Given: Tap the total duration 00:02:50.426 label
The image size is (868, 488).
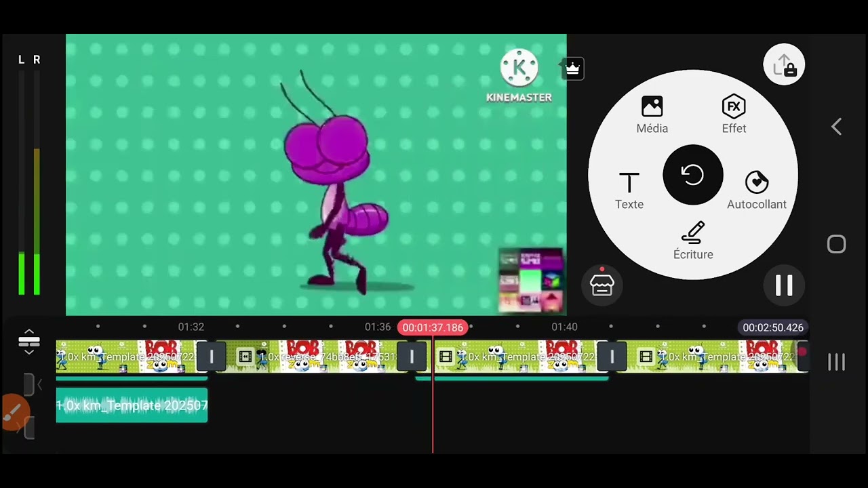Looking at the screenshot, I should pos(773,327).
